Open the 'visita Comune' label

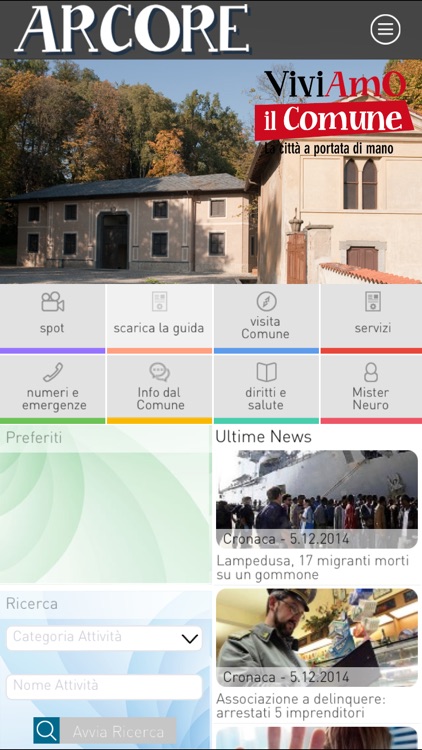pos(265,328)
